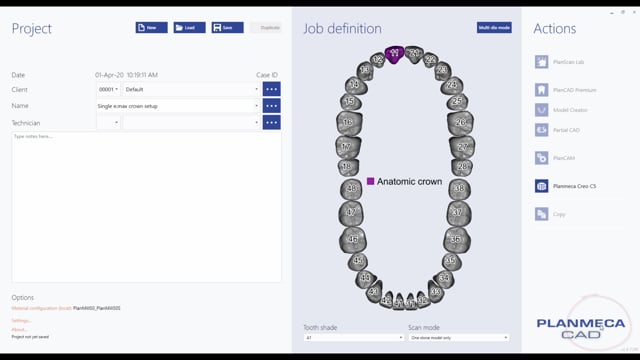Select tooth 11 on the chart
Image resolution: width=640 pixels, height=360 pixels.
394,54
